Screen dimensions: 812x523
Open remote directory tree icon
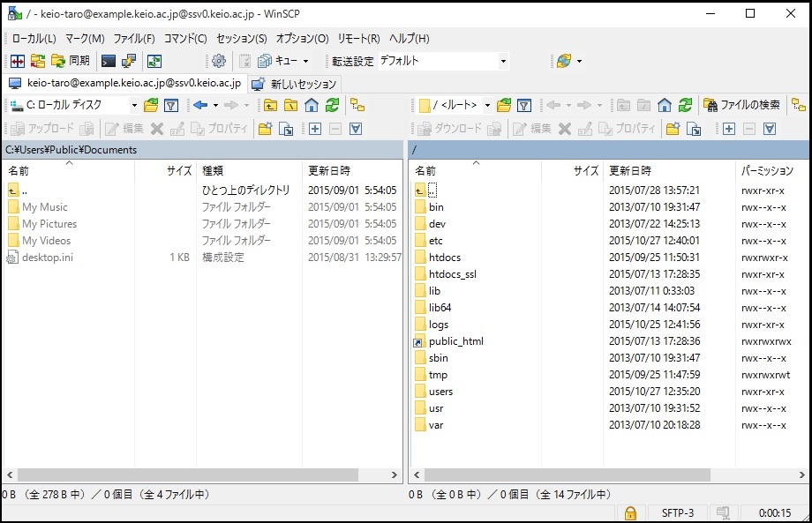click(798, 105)
